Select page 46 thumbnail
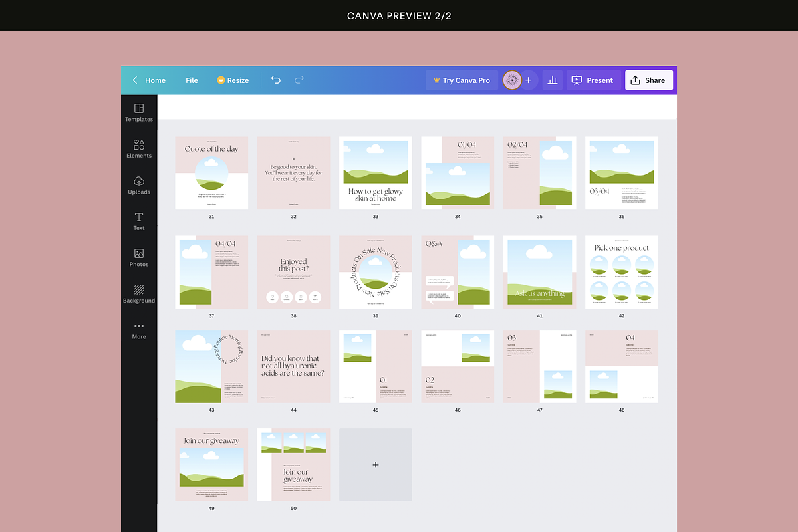The height and width of the screenshot is (532, 798). pos(458,366)
